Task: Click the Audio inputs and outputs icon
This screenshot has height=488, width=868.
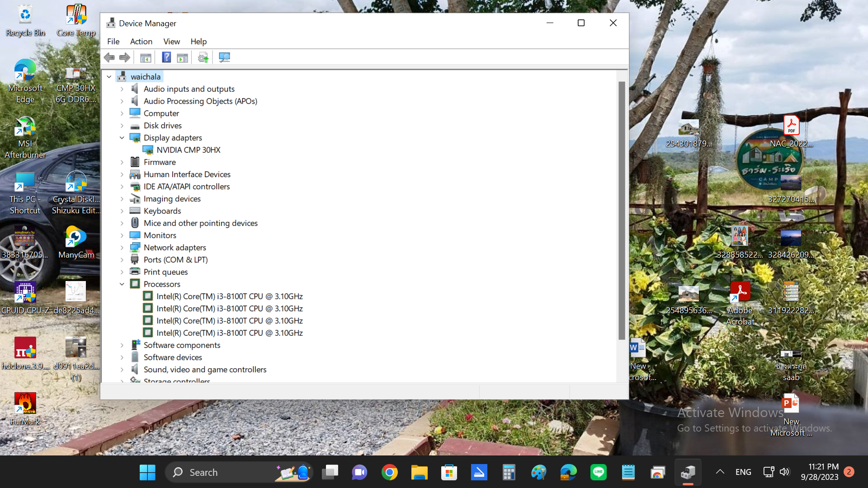Action: coord(135,89)
